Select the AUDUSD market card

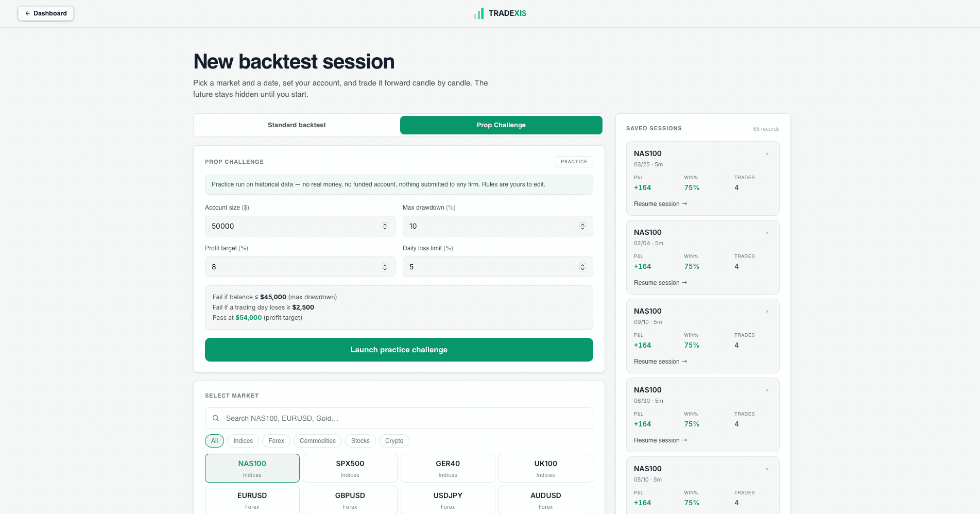[546, 500]
